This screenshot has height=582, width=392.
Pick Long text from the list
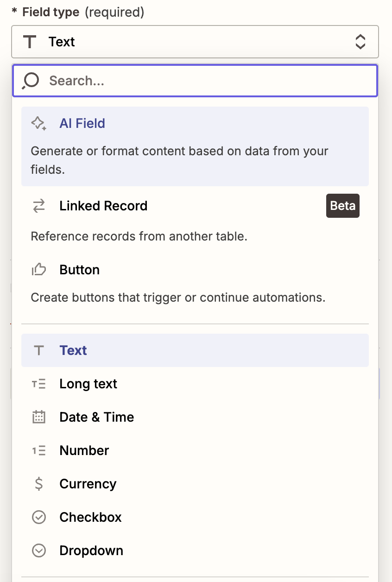tap(88, 384)
